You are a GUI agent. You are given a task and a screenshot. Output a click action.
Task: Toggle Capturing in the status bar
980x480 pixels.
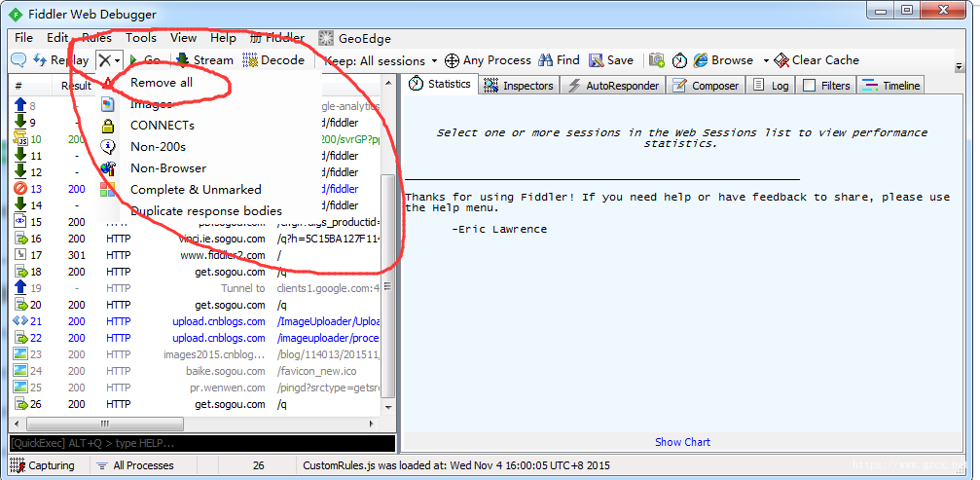43,465
